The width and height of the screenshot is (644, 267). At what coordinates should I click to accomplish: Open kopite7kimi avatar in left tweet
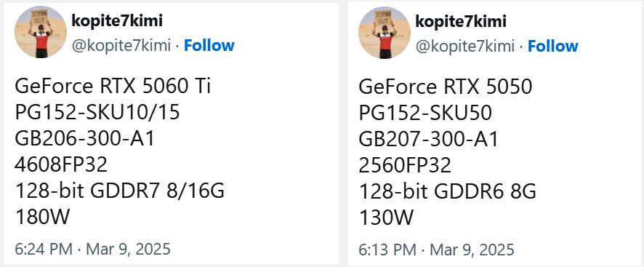click(40, 32)
